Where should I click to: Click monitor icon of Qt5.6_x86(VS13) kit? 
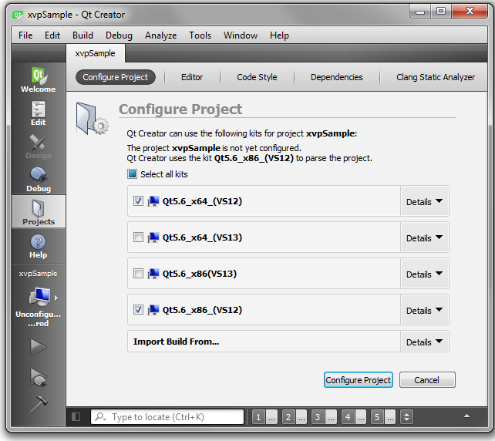153,274
